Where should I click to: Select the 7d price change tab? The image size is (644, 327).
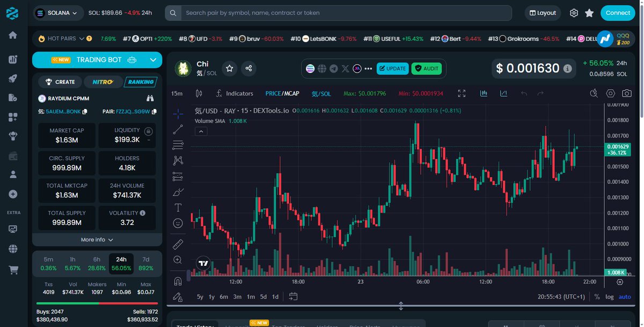(x=145, y=264)
